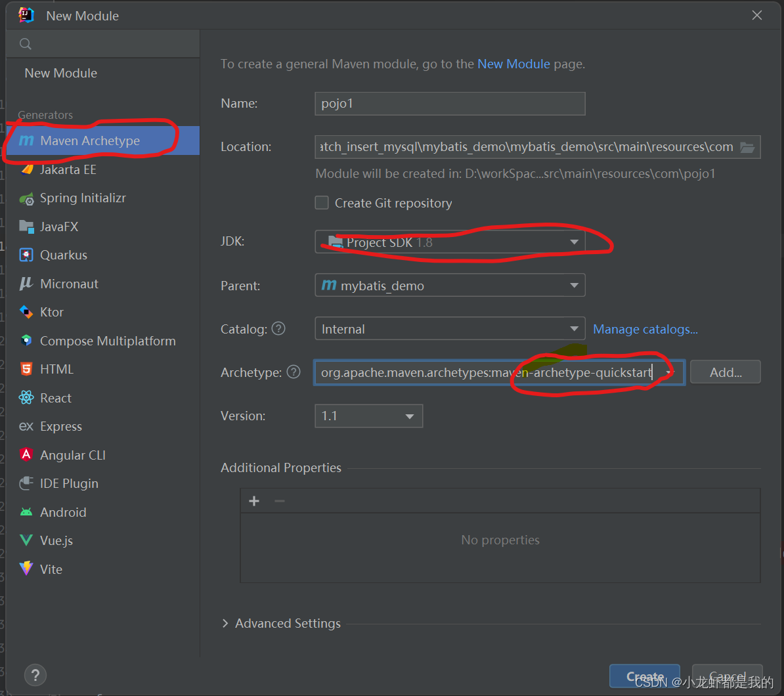Open Archetype help question mark
The height and width of the screenshot is (696, 784).
tap(294, 372)
